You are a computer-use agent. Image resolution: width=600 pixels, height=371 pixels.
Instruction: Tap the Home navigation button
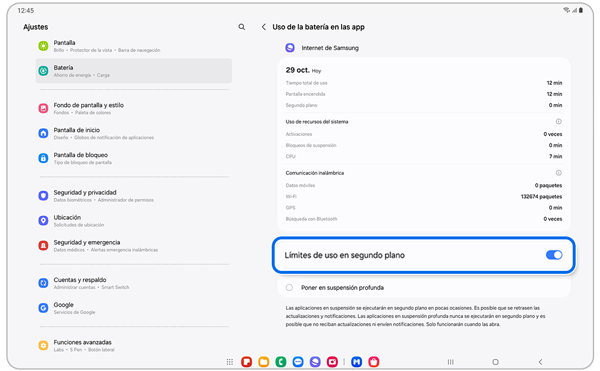495,362
